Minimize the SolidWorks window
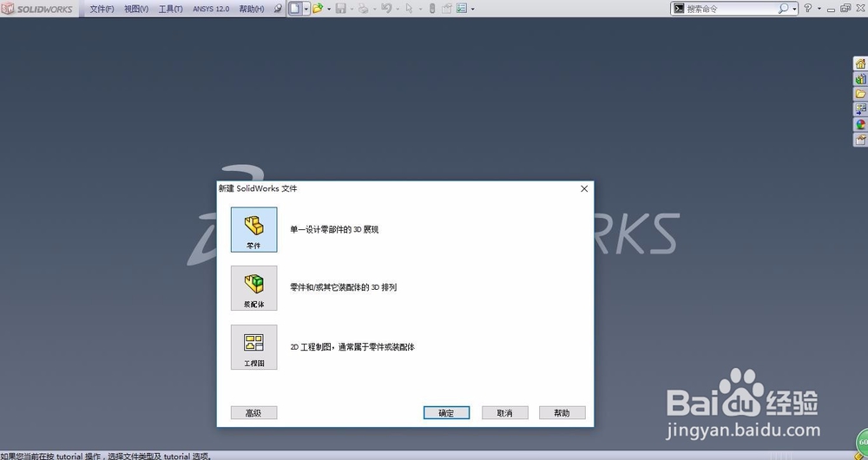The width and height of the screenshot is (868, 460). click(831, 10)
